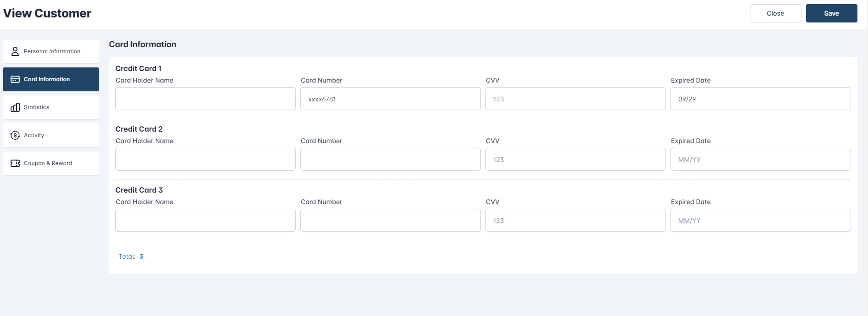This screenshot has height=316, width=868.
Task: Open the Personal Information tab
Action: (51, 51)
